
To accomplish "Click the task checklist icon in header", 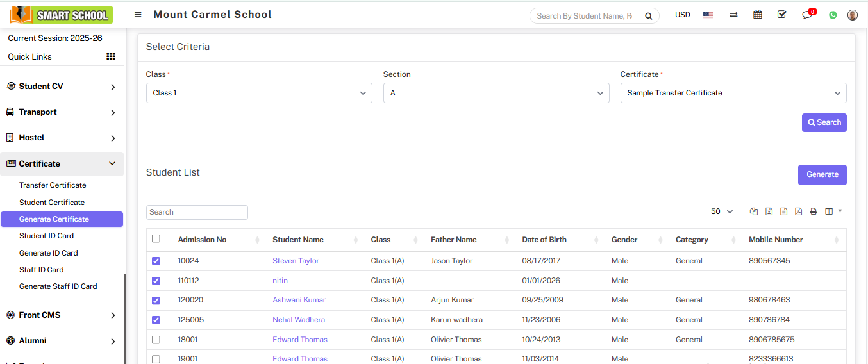I will (x=781, y=15).
